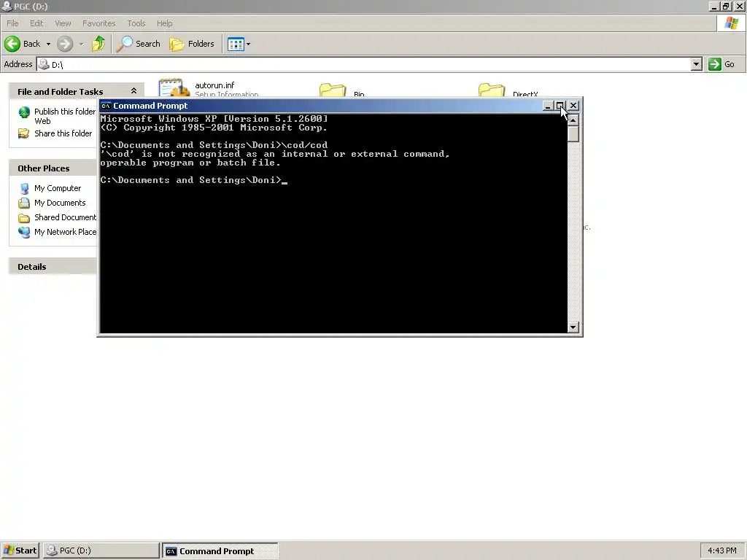Open My Computer link
Viewport: 747px width, 560px height.
(58, 188)
